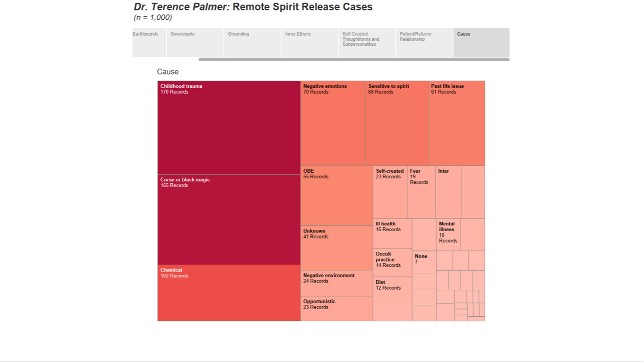
Task: Select the Opportunistic 23 Records tile
Action: point(336,309)
